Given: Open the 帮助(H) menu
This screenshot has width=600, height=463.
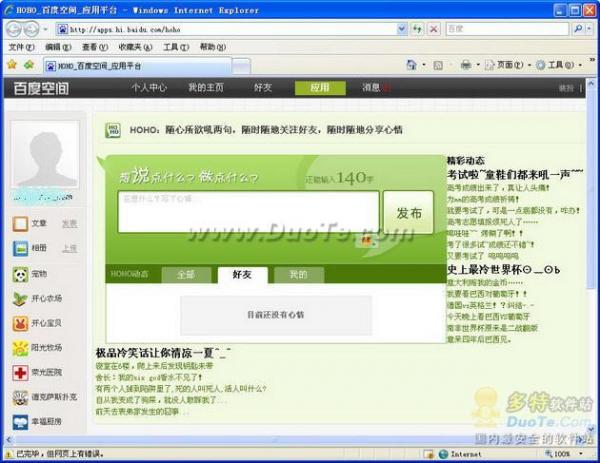Looking at the screenshot, I should tap(213, 47).
